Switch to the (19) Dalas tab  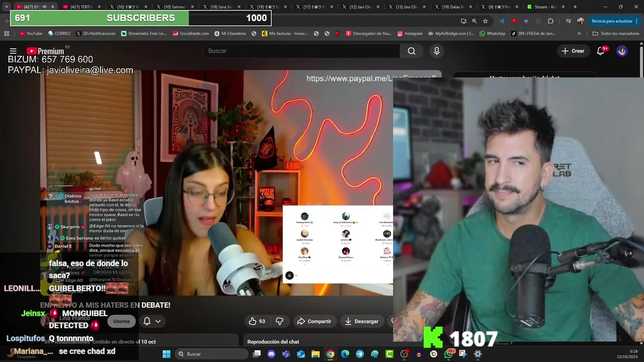(x=452, y=7)
